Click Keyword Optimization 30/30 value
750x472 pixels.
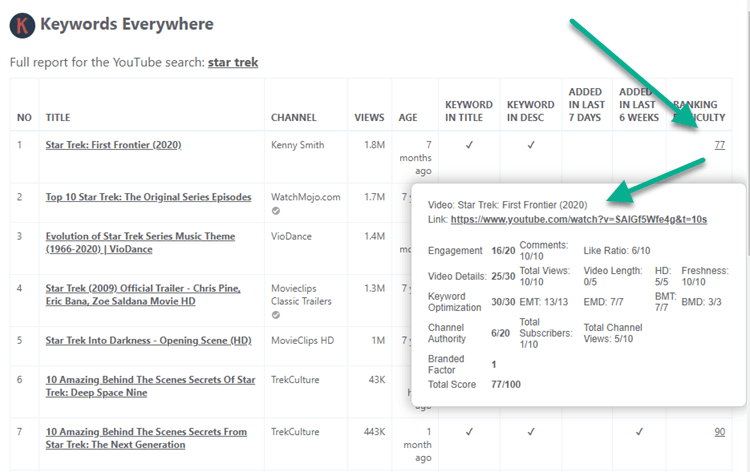pos(503,302)
